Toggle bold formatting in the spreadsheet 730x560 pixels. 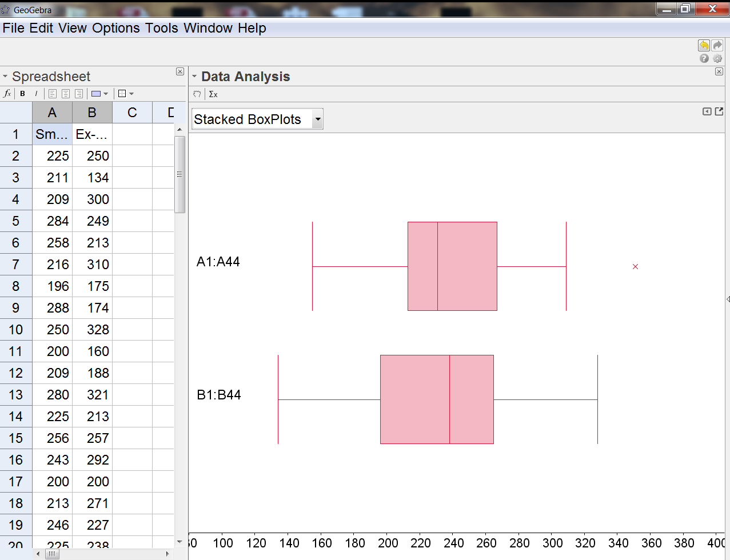(x=23, y=94)
